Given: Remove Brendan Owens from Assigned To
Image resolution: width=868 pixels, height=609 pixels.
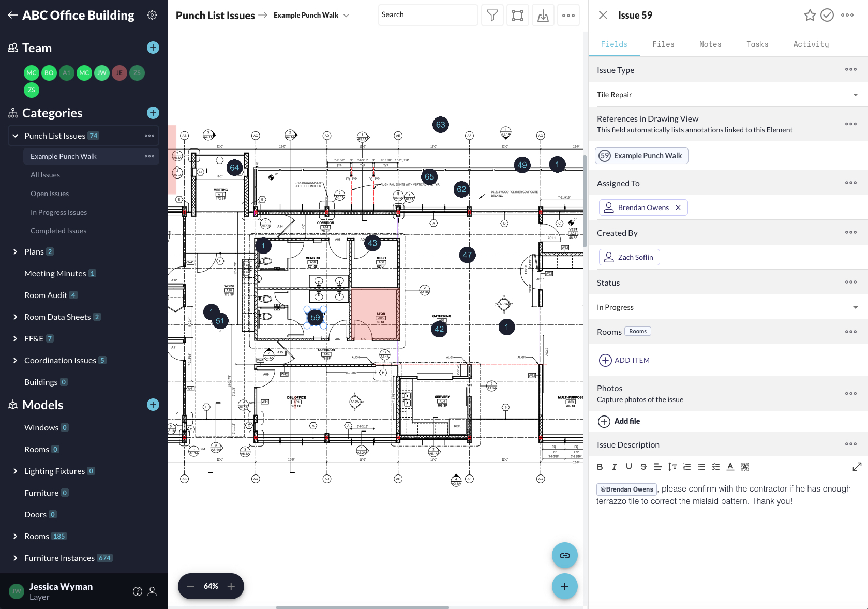Looking at the screenshot, I should point(678,207).
